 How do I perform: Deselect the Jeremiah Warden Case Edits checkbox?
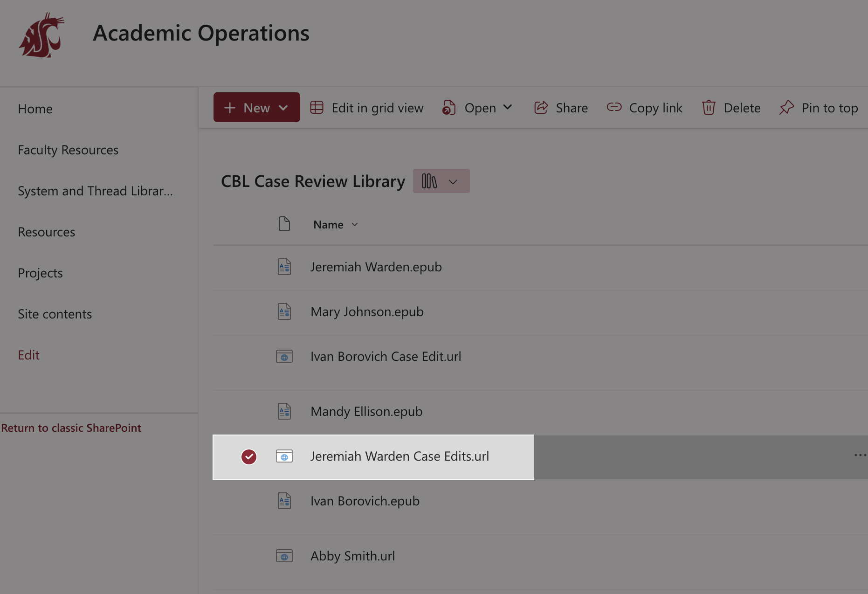click(249, 456)
